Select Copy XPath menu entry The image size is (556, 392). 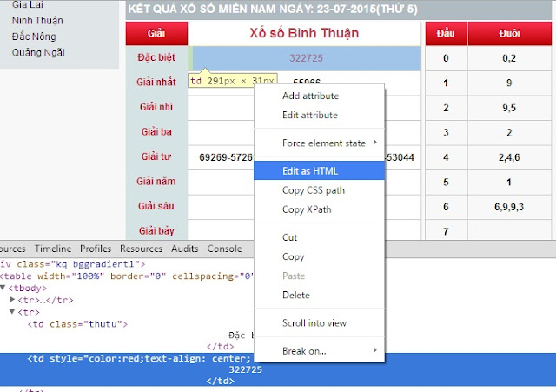coord(319,209)
